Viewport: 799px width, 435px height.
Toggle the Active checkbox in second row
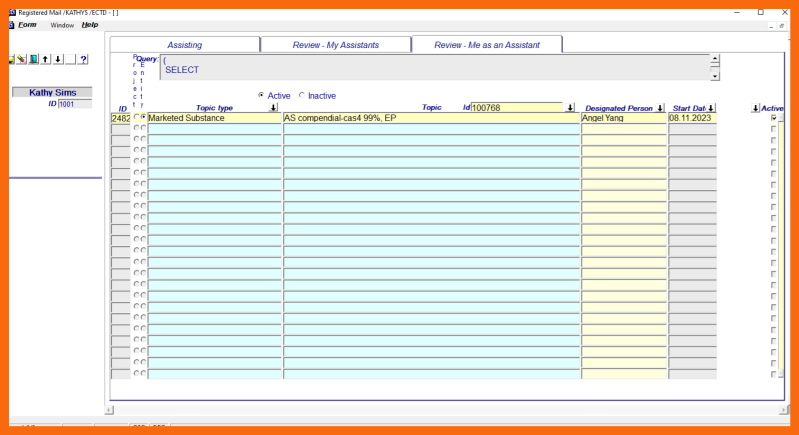[x=774, y=129]
